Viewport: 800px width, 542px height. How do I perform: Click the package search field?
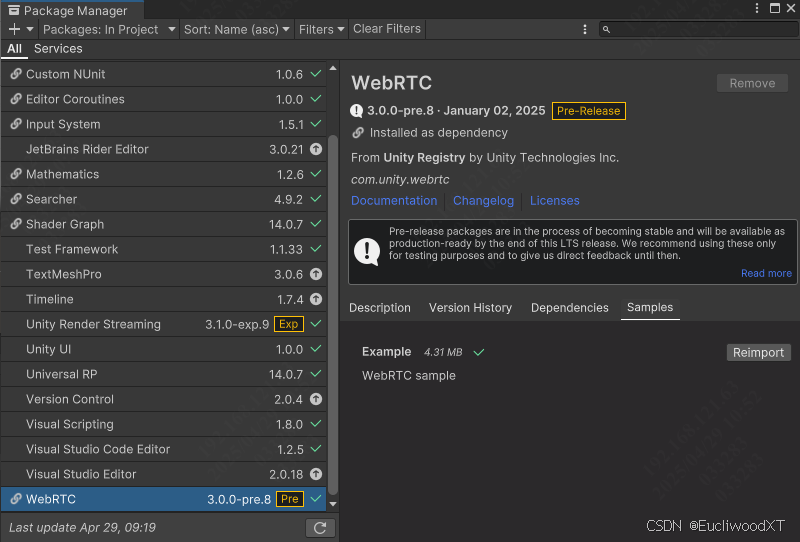coord(699,30)
